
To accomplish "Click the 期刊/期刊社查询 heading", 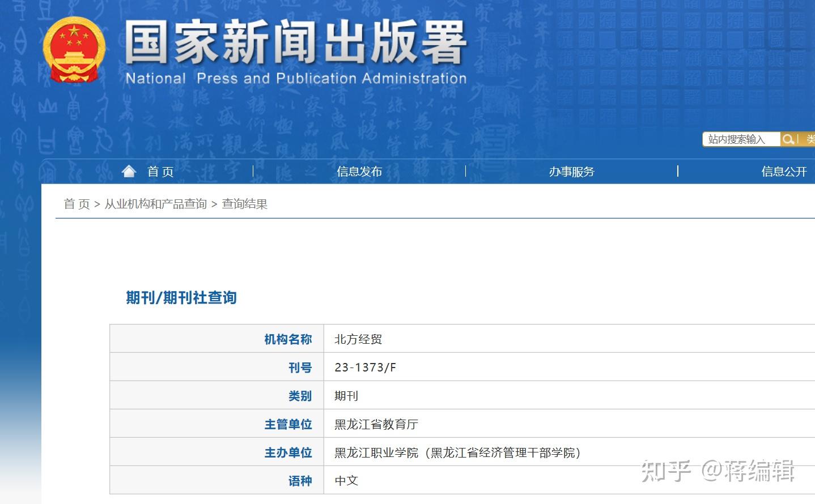I will [x=181, y=298].
